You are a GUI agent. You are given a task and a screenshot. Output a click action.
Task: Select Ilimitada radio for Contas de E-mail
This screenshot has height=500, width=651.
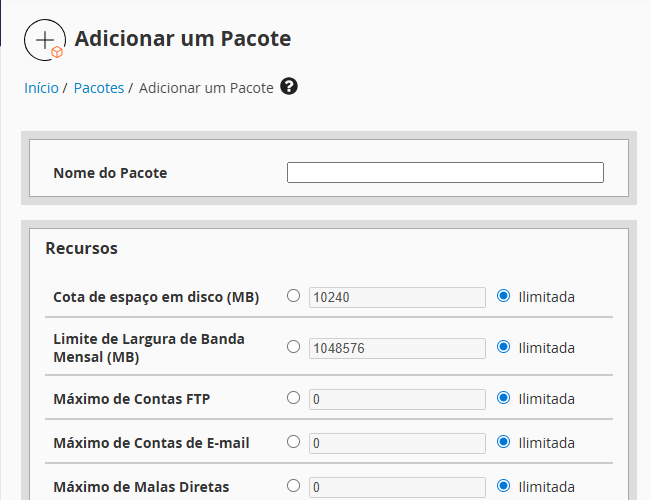point(503,441)
